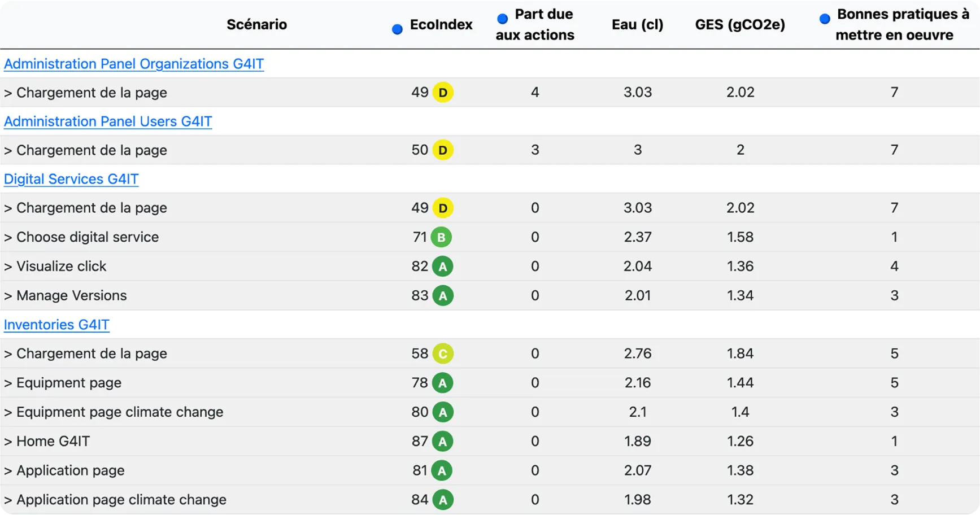The width and height of the screenshot is (980, 515).
Task: Click the C grade badge with EcoIndex 58
Action: 443,353
